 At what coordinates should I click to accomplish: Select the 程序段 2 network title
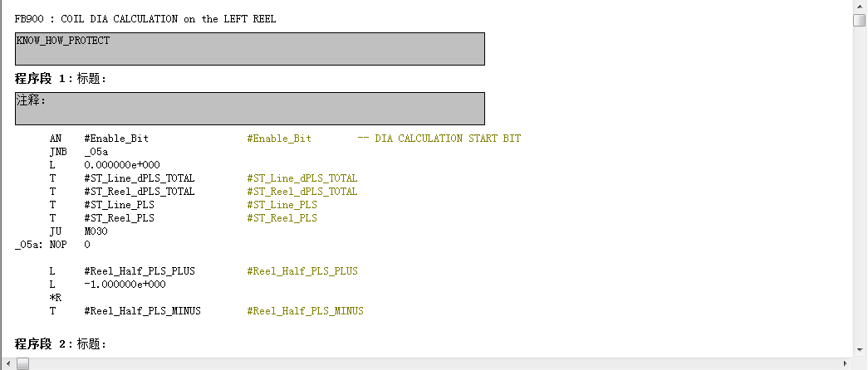[x=60, y=344]
